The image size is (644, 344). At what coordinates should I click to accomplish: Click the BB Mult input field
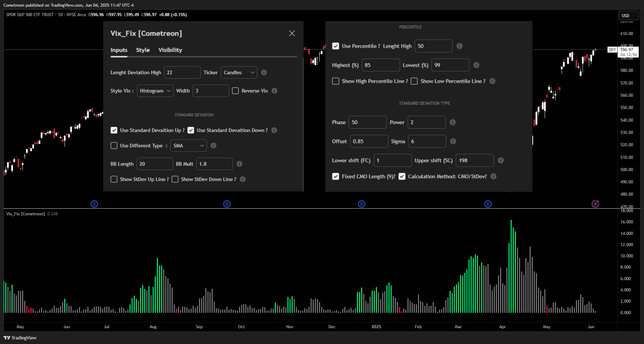point(214,164)
